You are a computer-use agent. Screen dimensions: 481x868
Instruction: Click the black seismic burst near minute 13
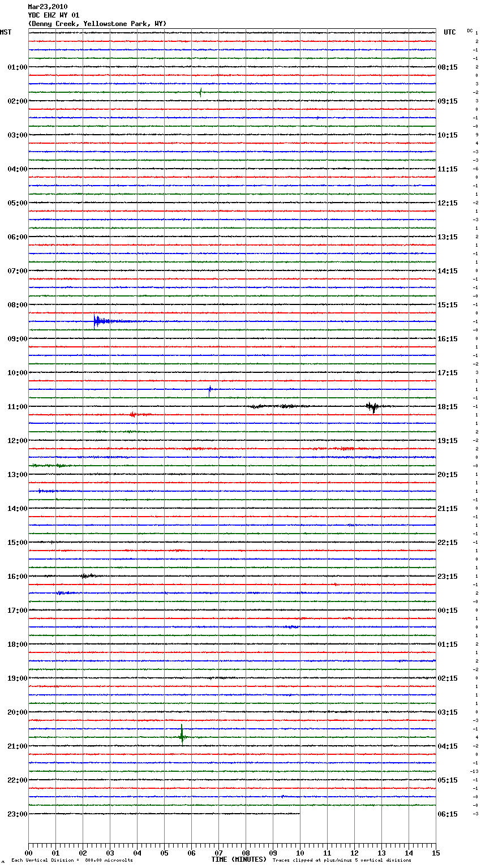coord(372,406)
